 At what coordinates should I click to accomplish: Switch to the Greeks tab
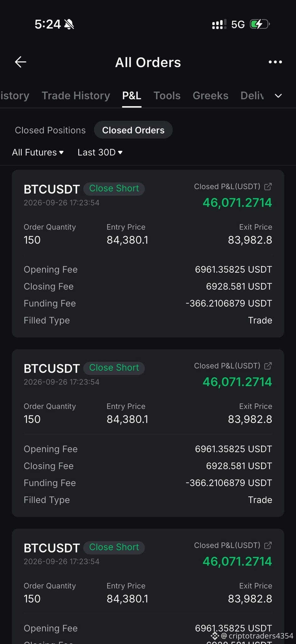tap(211, 96)
